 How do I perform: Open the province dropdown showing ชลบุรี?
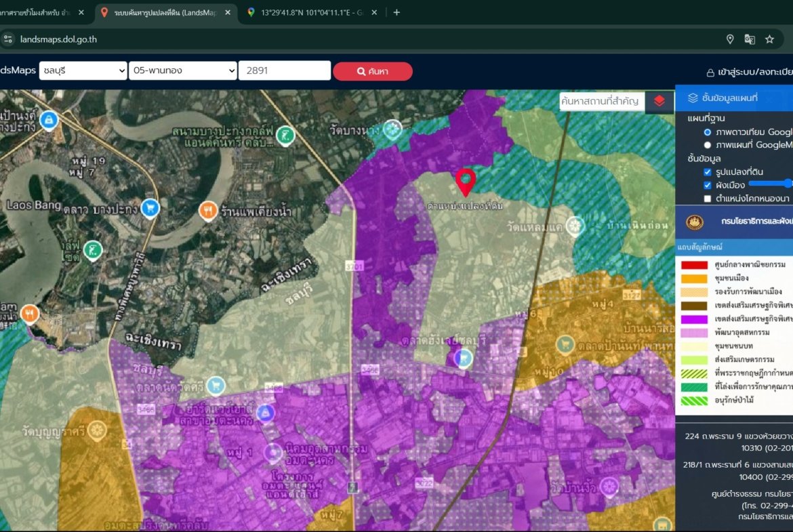point(83,71)
